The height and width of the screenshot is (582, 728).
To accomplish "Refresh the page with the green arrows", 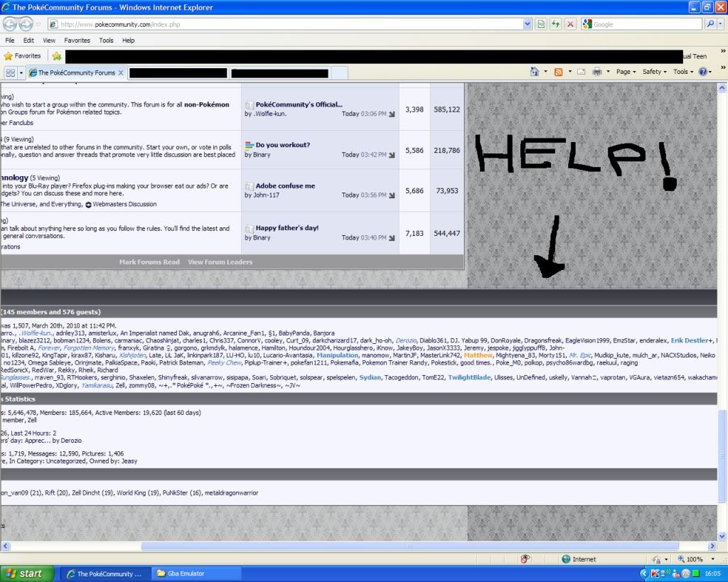I will (556, 24).
